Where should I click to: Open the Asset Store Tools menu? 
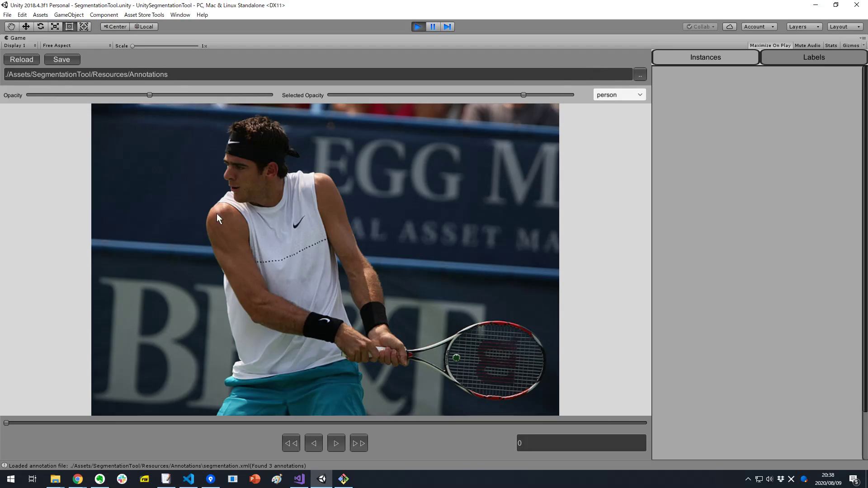click(x=144, y=15)
